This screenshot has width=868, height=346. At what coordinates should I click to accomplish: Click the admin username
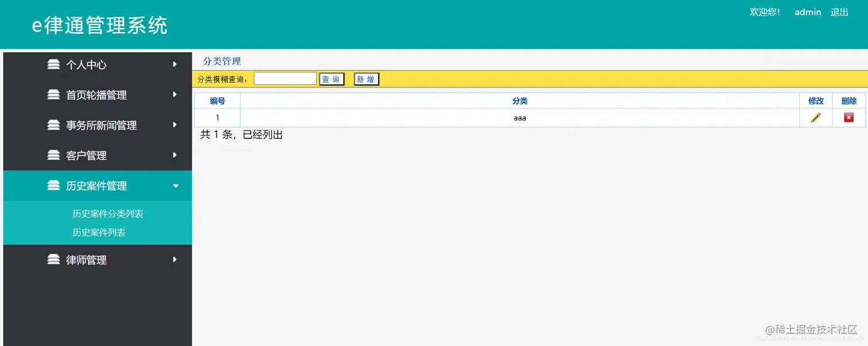[808, 12]
